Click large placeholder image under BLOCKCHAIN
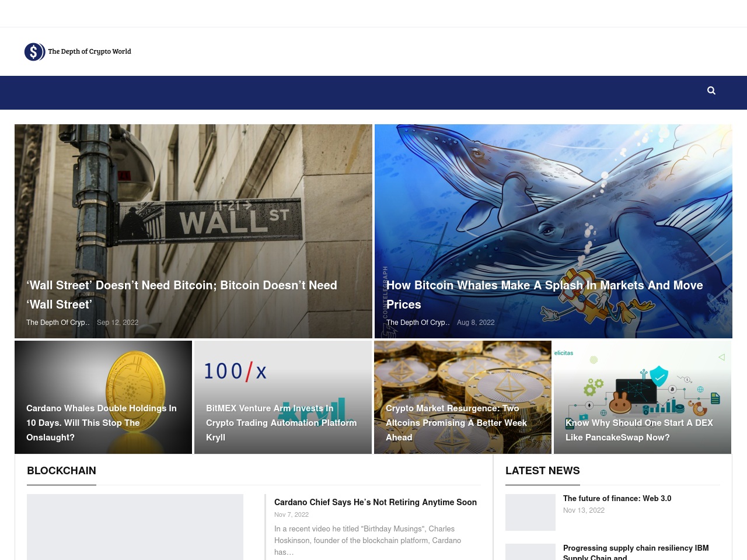The width and height of the screenshot is (747, 560). pos(135,527)
